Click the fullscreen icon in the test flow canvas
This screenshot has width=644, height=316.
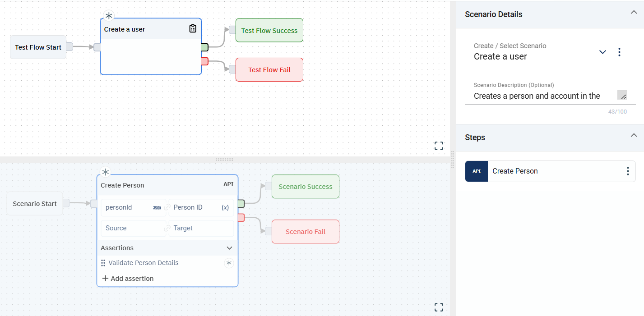(439, 146)
